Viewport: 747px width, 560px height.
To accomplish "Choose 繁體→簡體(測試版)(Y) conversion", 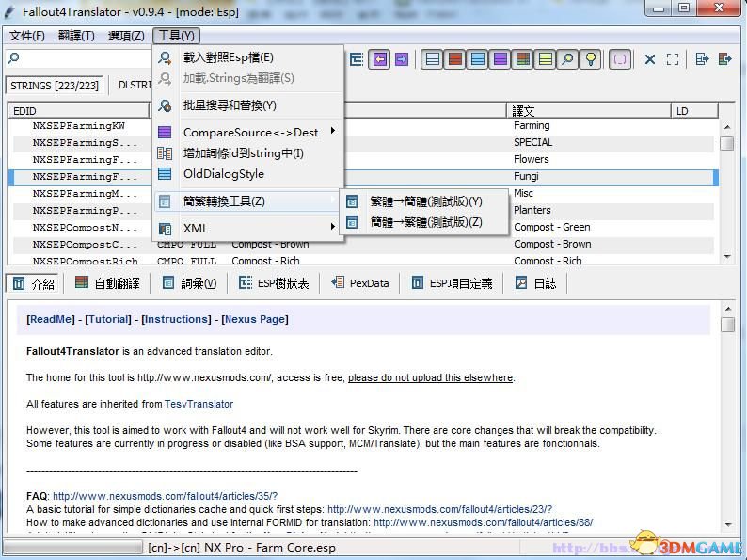I will pos(423,201).
